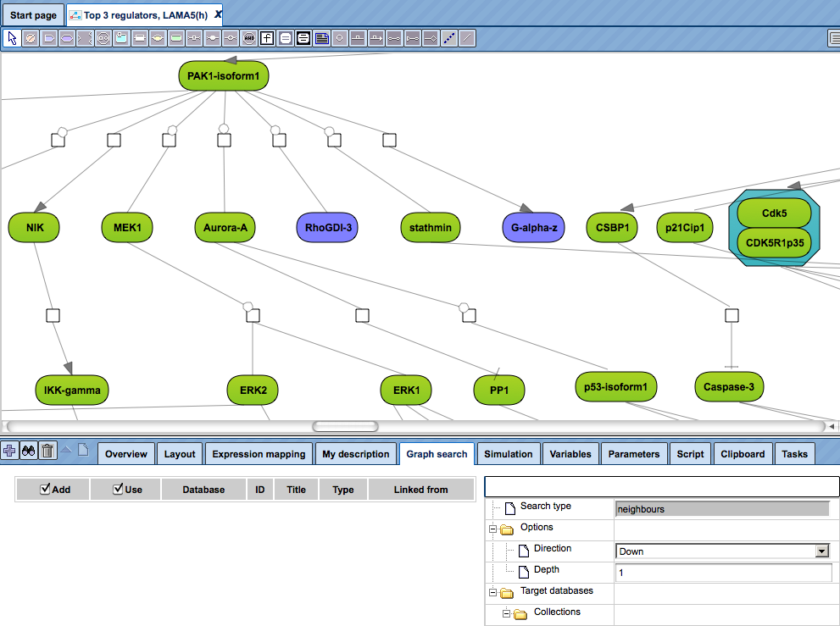Select the IKK-gamma node

72,390
